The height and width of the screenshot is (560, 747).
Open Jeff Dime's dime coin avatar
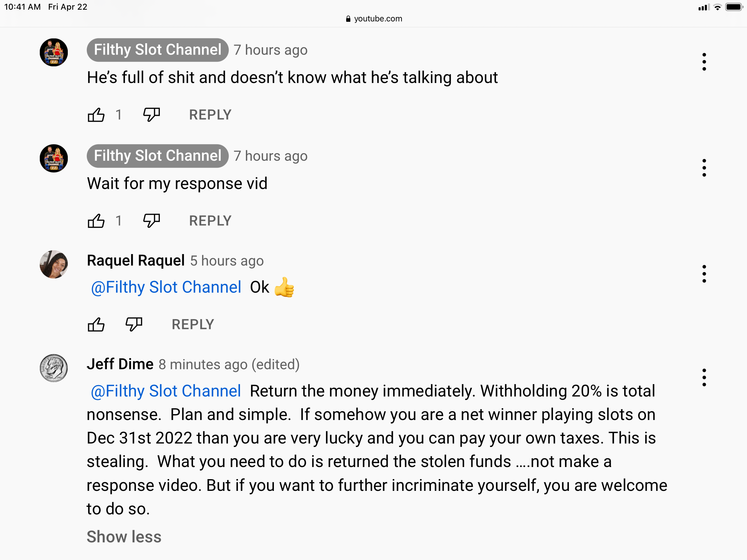tap(54, 368)
